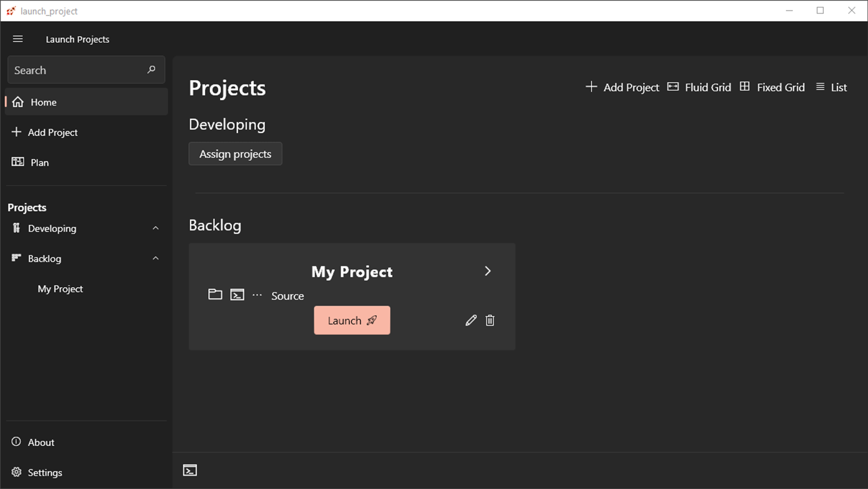Image resolution: width=868 pixels, height=489 pixels.
Task: Click the three-dots more options icon
Action: (257, 295)
